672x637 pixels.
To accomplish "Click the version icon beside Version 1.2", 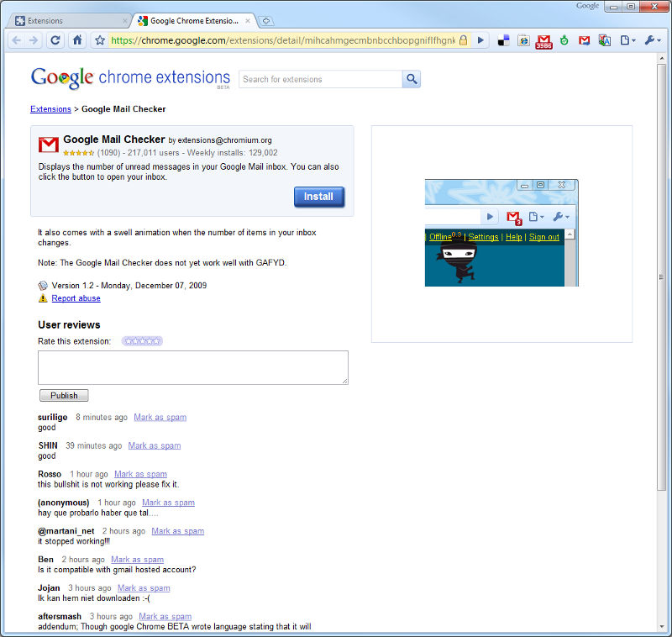I will click(x=43, y=286).
